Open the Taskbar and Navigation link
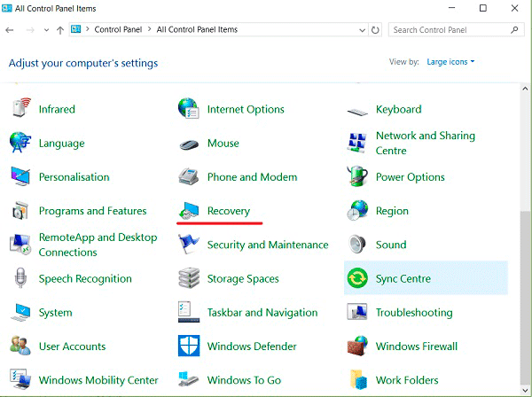The image size is (532, 397). 262,313
